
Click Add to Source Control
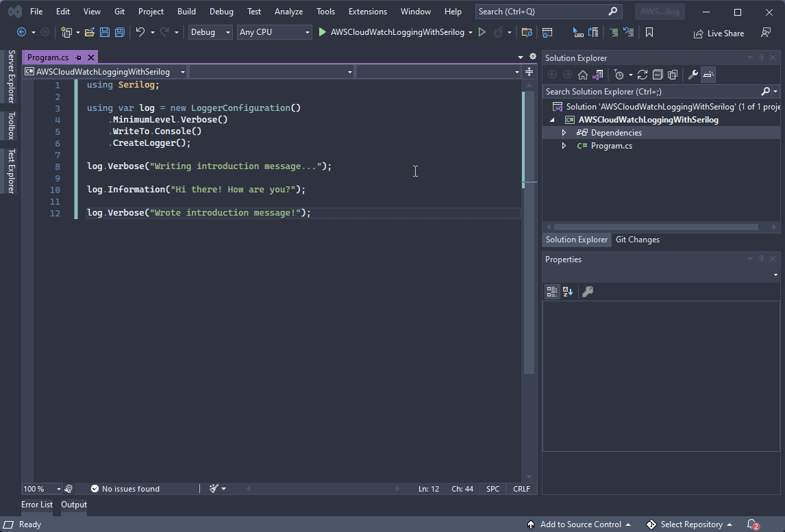(580, 524)
